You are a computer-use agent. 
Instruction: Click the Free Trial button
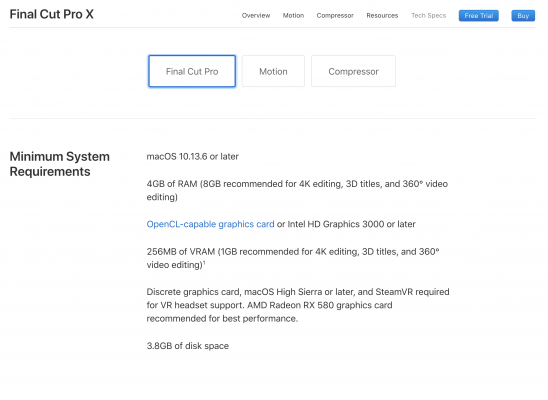point(478,16)
